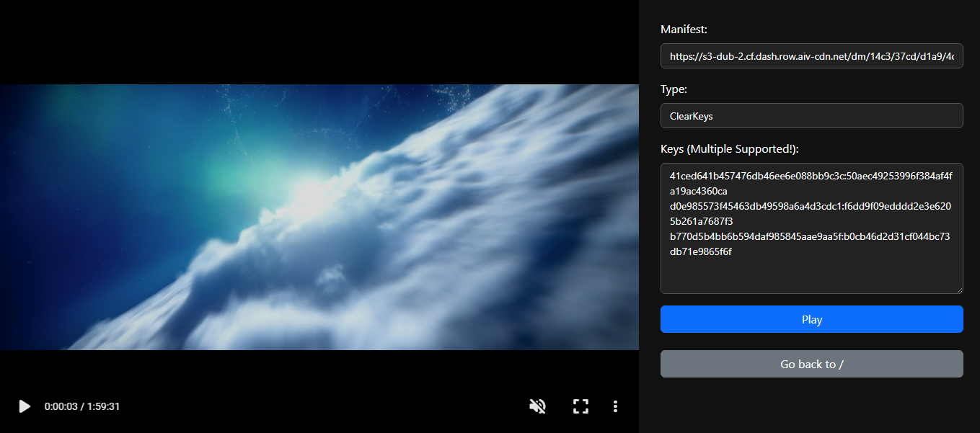This screenshot has height=433, width=980.
Task: Click the Manifest: label
Action: (x=684, y=30)
